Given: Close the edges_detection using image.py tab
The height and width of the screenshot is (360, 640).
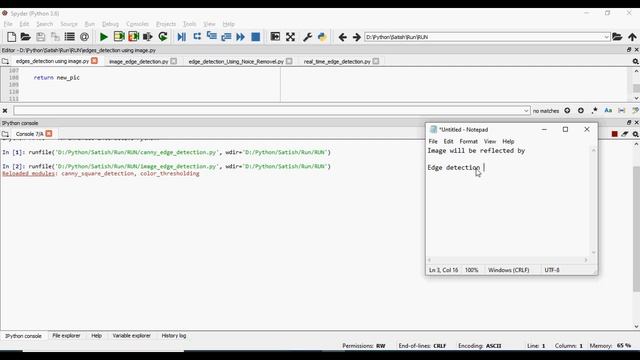Looking at the screenshot, I should point(94,61).
